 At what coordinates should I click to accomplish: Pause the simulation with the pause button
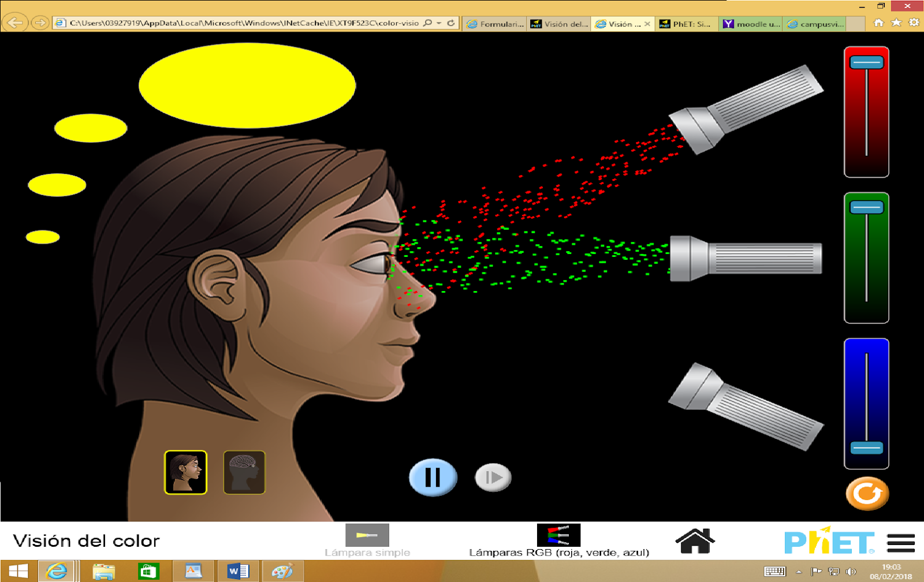[x=433, y=477]
